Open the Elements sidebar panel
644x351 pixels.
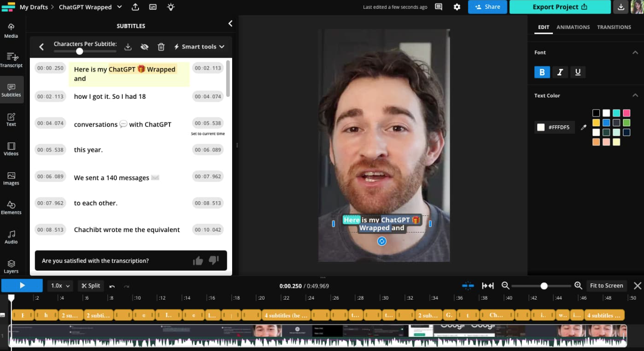coord(11,207)
